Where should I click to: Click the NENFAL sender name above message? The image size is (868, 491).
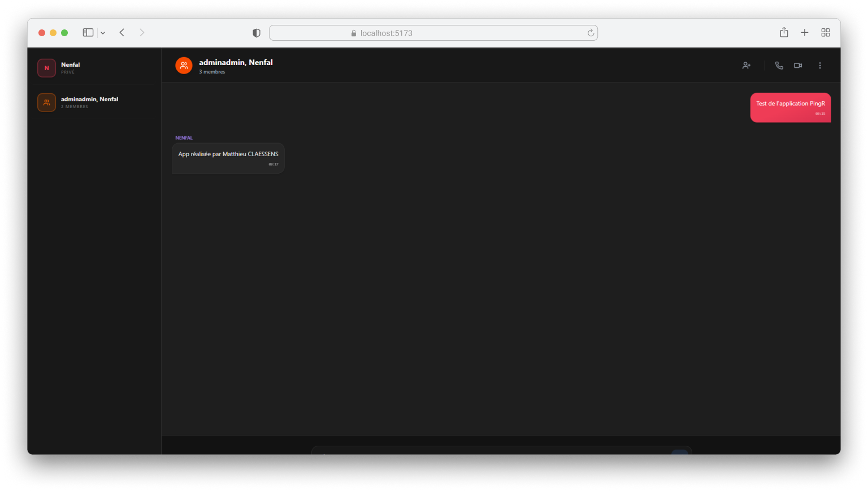(184, 138)
